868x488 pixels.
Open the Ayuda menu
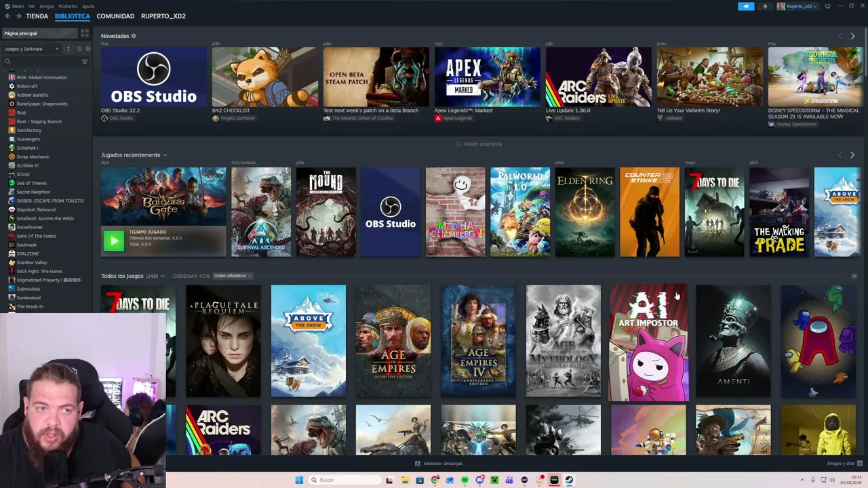click(x=88, y=6)
